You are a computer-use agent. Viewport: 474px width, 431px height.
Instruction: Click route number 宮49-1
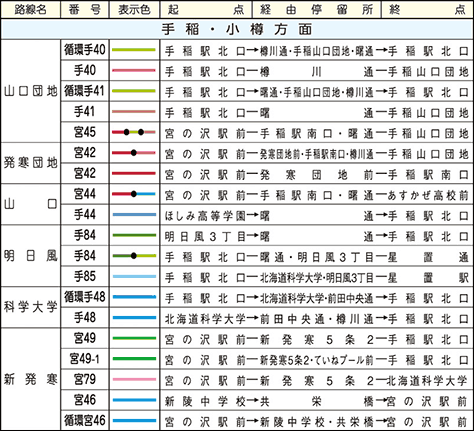[85, 359]
